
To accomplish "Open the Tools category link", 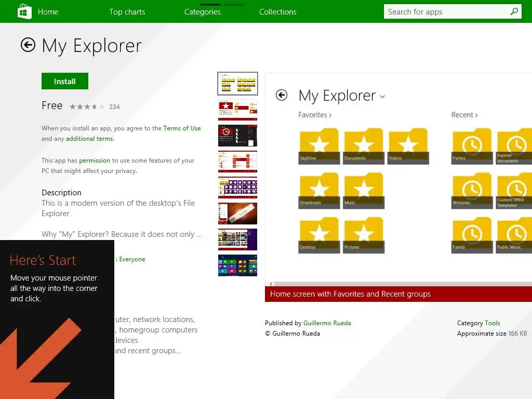I will 493,323.
